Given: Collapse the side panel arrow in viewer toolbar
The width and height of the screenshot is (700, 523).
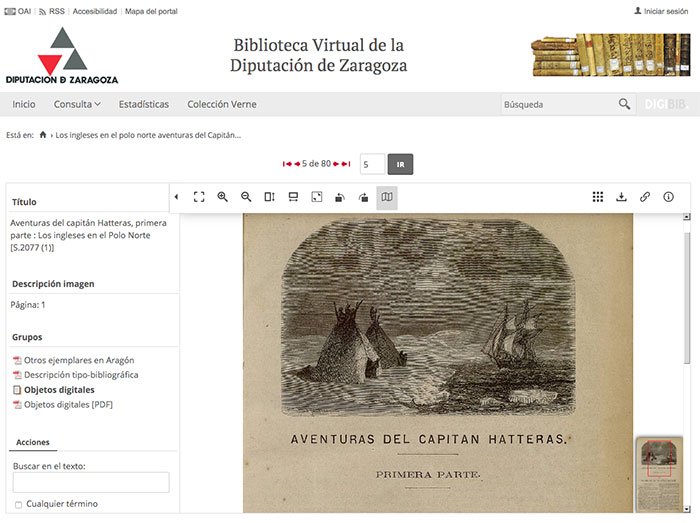Looking at the screenshot, I should 177,197.
